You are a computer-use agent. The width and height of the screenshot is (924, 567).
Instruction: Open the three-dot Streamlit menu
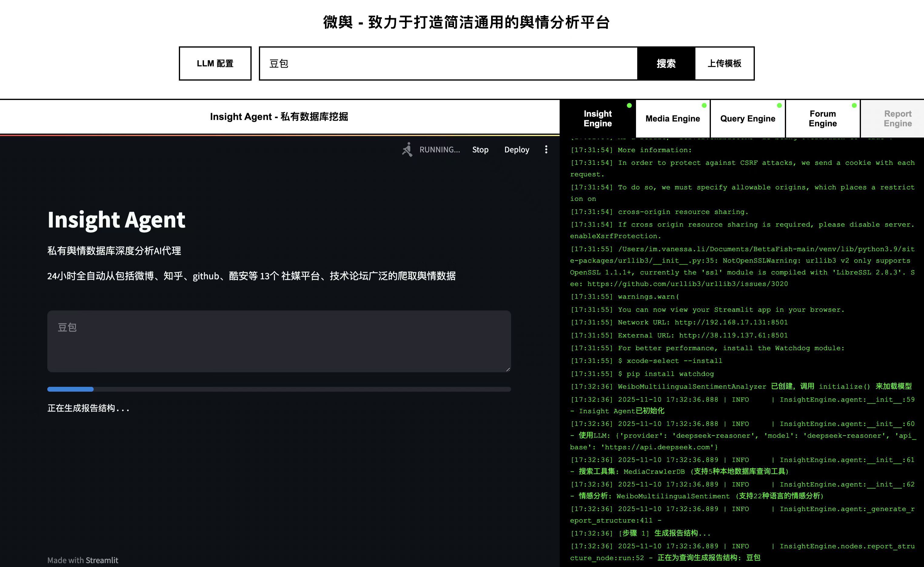pos(546,149)
